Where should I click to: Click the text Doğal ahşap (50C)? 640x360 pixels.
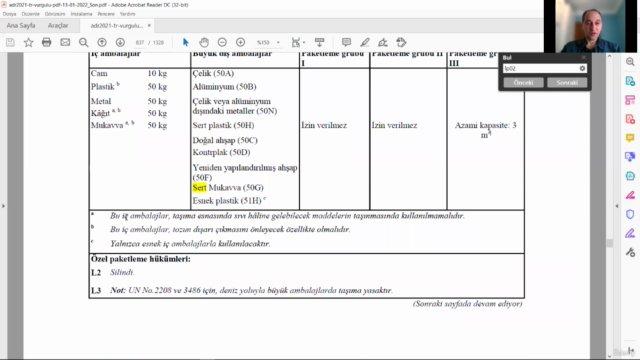pos(225,140)
